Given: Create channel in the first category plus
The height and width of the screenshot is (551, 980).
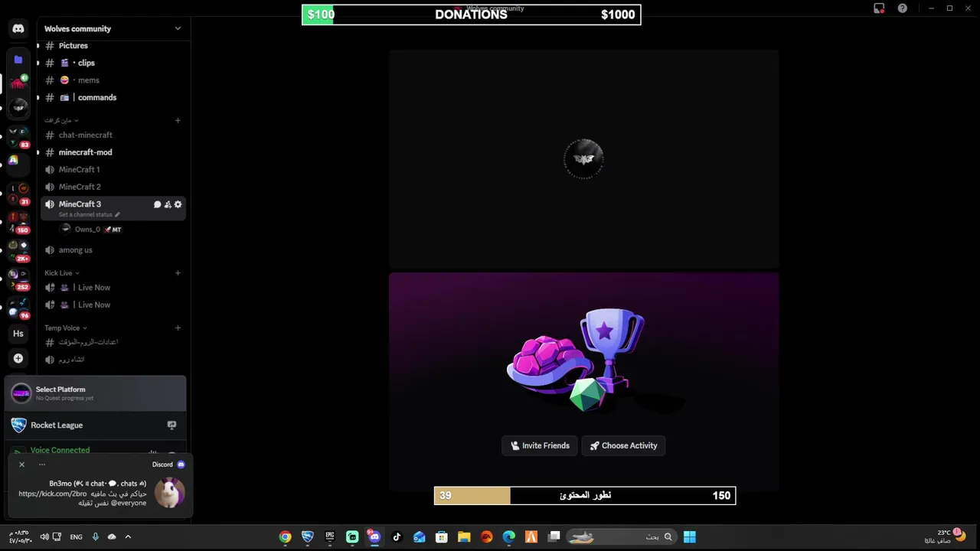Looking at the screenshot, I should [x=178, y=120].
